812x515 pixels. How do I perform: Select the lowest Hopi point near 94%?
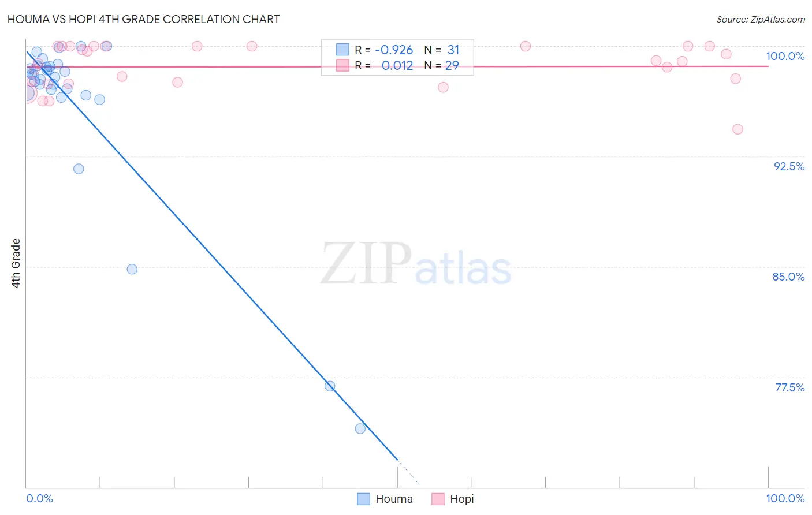[737, 129]
